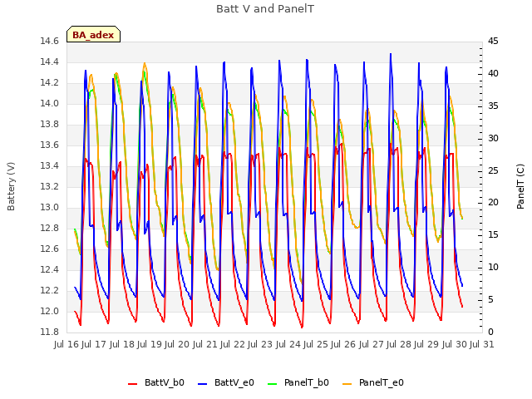Click the PanelT (C) axis label

520,186
